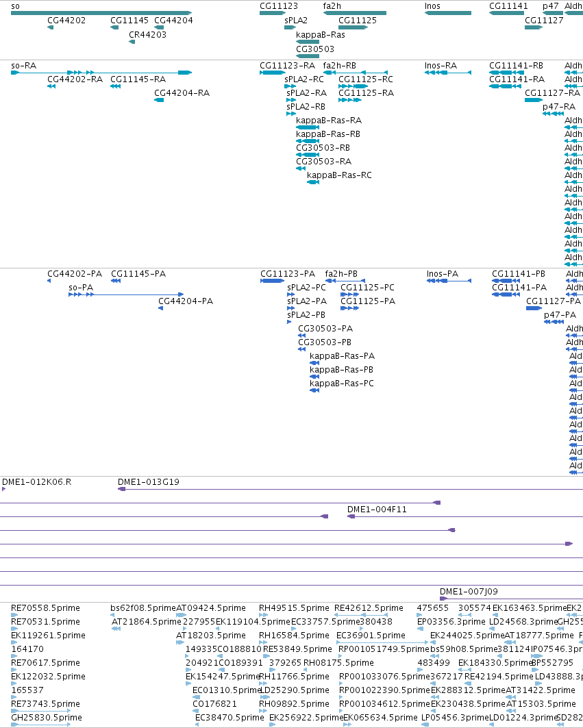Select the p47-PA protein label
Screen dimensions: 583x728
click(x=560, y=315)
